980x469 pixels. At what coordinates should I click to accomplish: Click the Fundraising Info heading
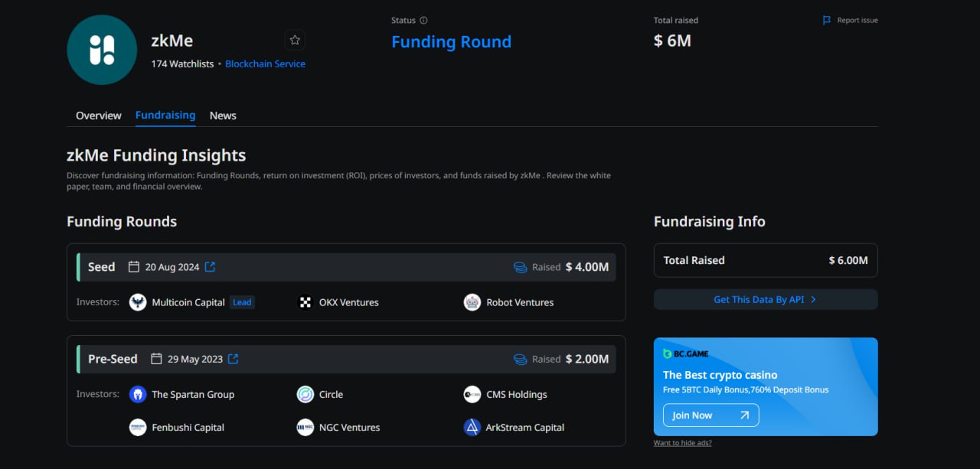pyautogui.click(x=710, y=222)
